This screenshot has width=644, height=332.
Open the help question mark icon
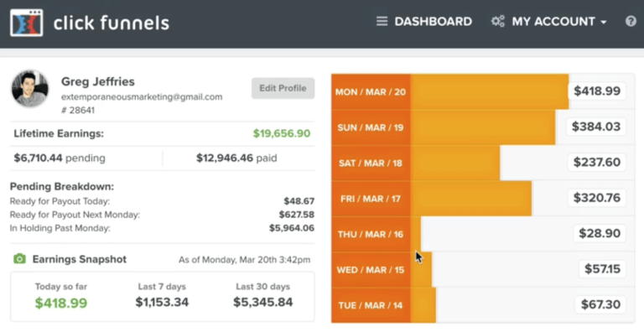(631, 21)
